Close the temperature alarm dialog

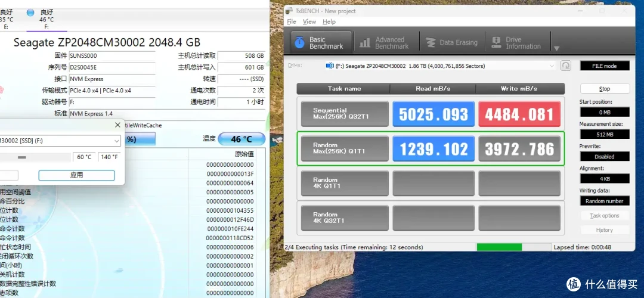117,125
